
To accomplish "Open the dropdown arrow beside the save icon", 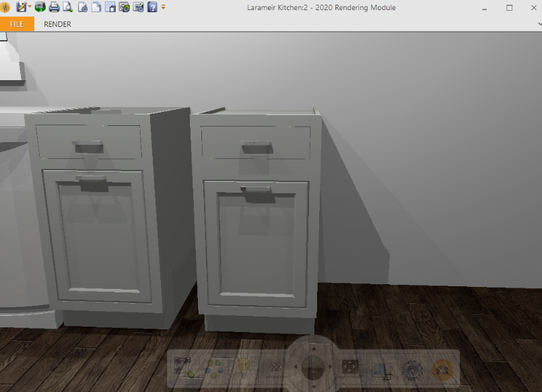I will pyautogui.click(x=30, y=7).
